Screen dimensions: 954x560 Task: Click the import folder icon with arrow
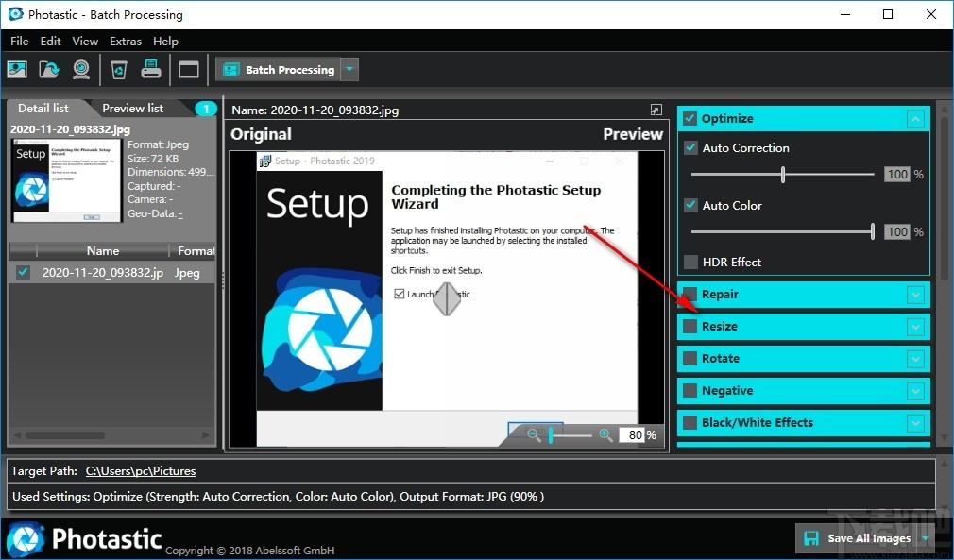(x=49, y=69)
